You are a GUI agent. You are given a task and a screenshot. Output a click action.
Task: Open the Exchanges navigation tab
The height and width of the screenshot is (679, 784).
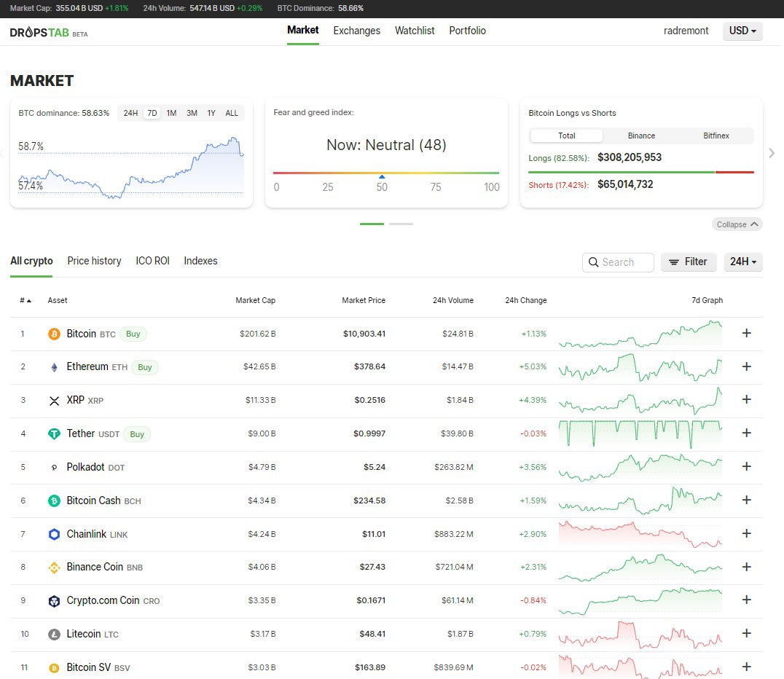coord(356,31)
